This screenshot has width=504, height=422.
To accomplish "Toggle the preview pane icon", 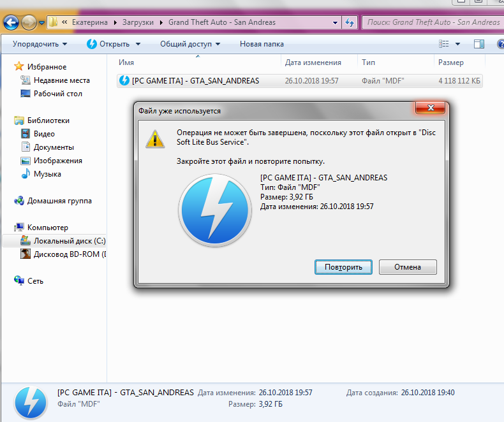I will [479, 44].
